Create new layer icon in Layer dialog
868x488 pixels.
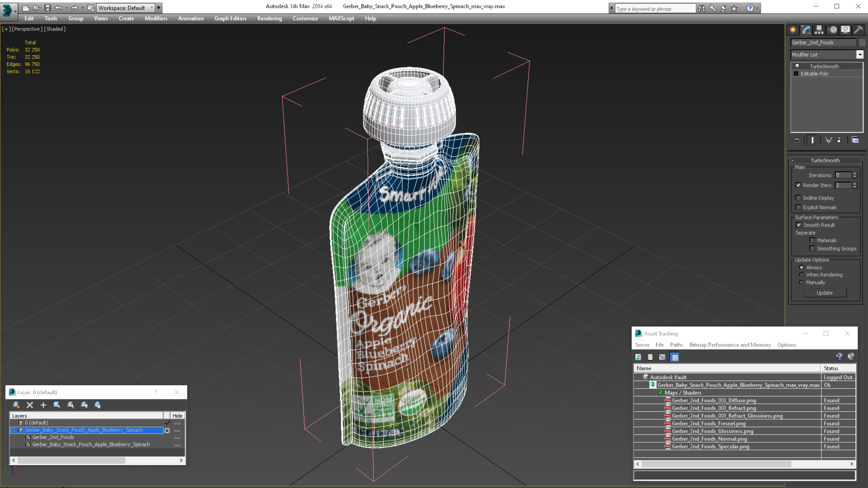point(16,405)
